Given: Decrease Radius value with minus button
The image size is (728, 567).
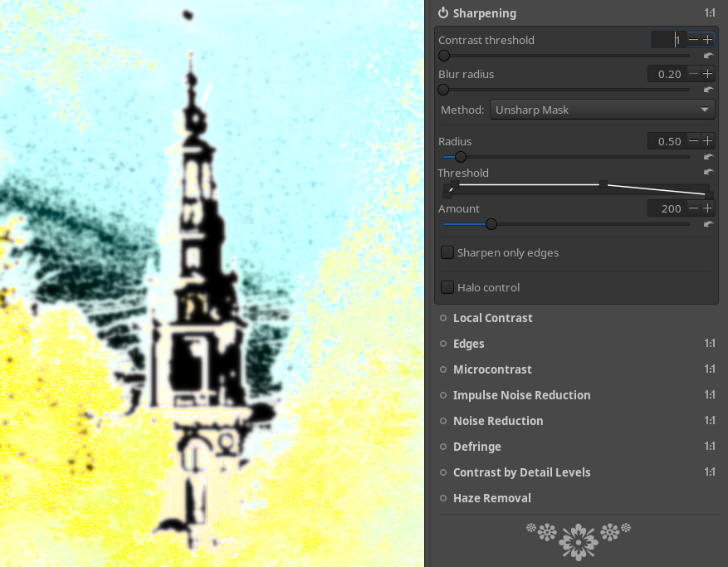Looking at the screenshot, I should pos(693,140).
